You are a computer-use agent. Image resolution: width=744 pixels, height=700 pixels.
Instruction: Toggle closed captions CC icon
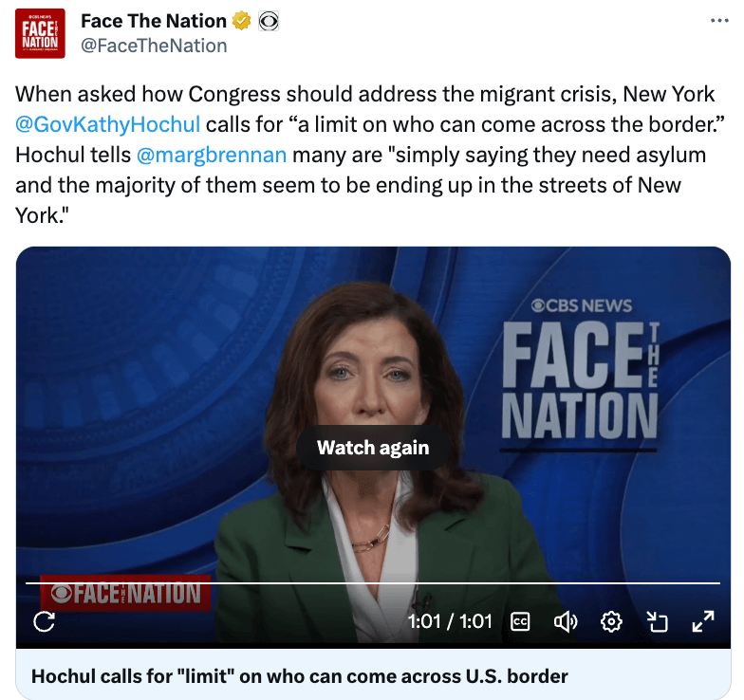click(520, 621)
